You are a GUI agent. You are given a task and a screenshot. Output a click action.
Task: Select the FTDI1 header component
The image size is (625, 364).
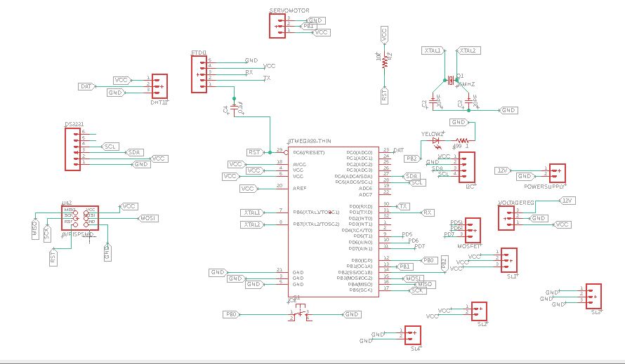click(x=199, y=74)
